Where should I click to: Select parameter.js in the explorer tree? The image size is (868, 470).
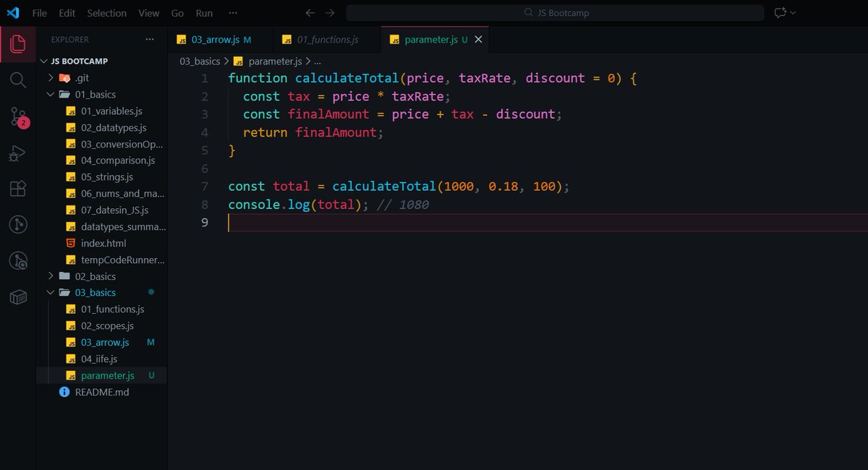click(101, 376)
